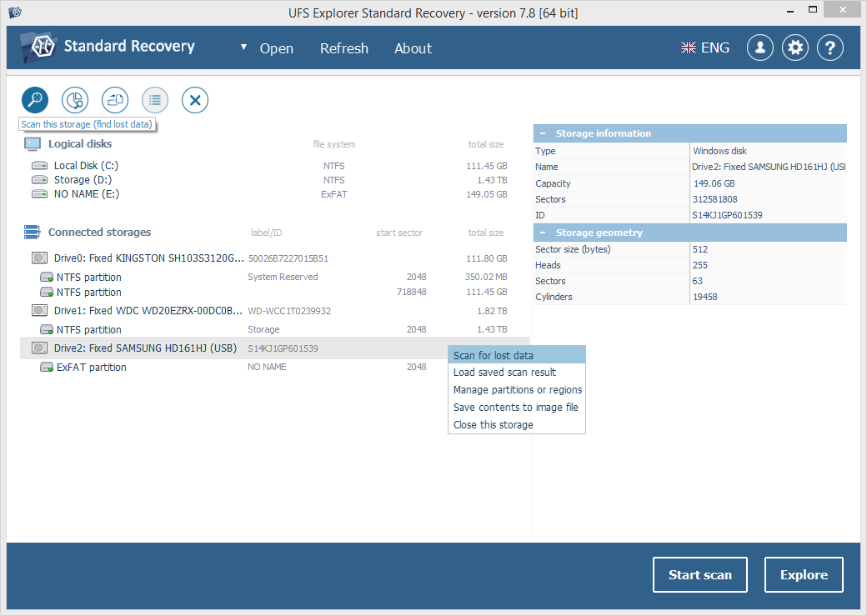Click the NO NAME (E:) drive icon
Viewport: 867px width, 616px height.
click(x=39, y=194)
